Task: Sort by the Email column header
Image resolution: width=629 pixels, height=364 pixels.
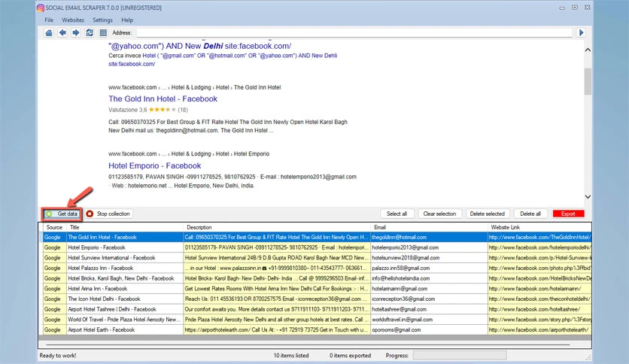Action: click(429, 227)
